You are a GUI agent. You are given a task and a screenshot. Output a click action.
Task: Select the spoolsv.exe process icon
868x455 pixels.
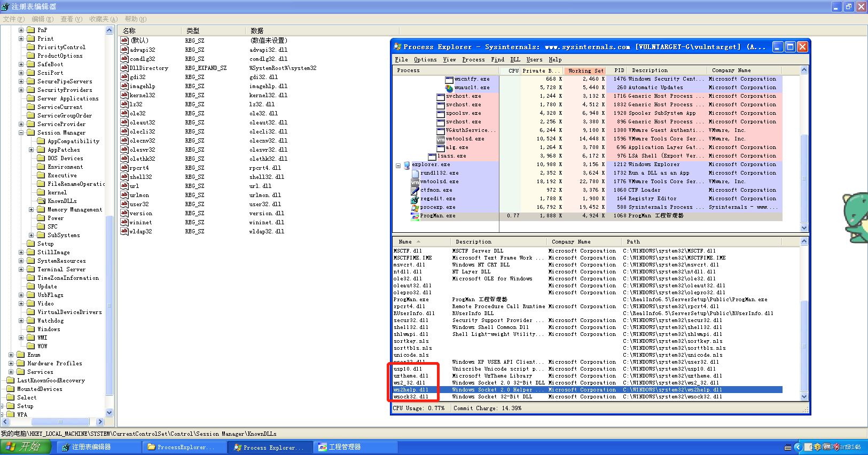tap(441, 113)
